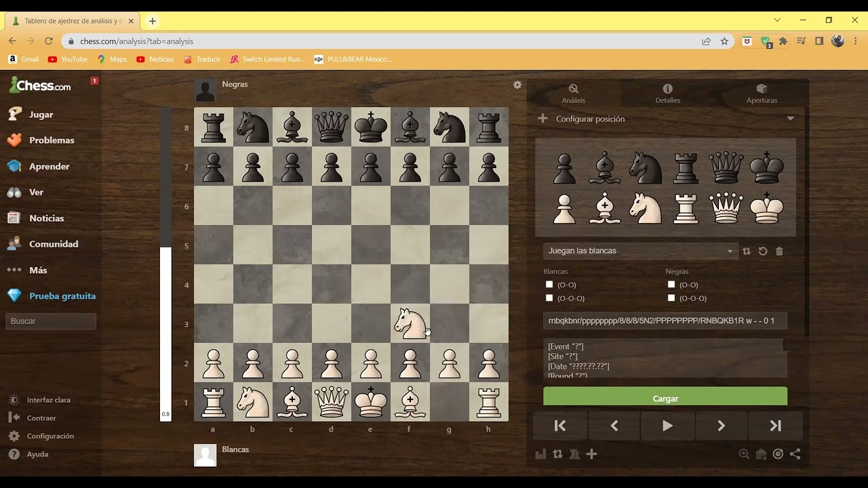868x488 pixels.
Task: Open Ayuda in sidebar
Action: [37, 454]
